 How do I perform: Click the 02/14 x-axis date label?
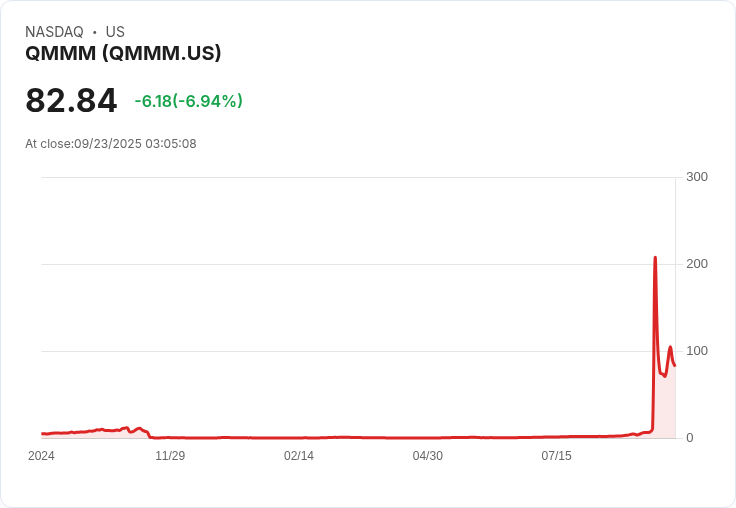pyautogui.click(x=299, y=456)
